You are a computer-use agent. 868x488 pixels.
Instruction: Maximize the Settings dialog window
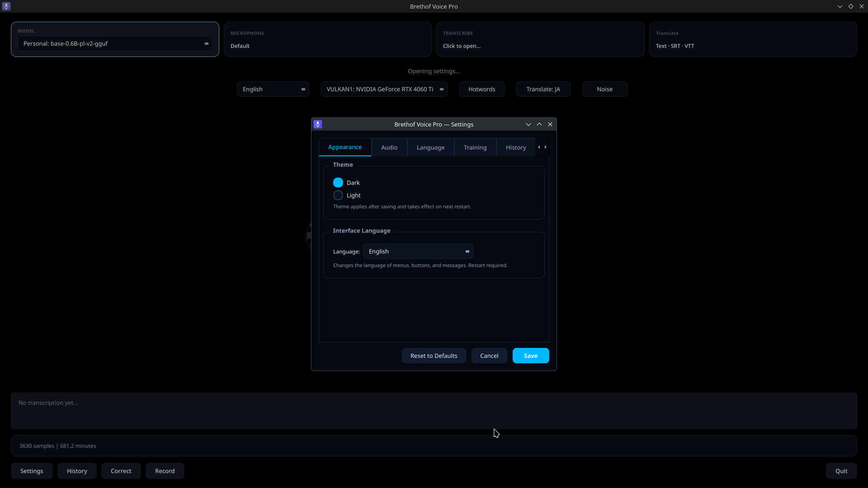click(539, 124)
